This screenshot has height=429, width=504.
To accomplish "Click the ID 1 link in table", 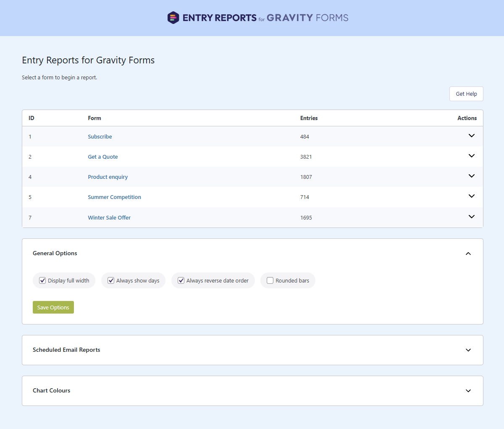I will click(x=30, y=137).
